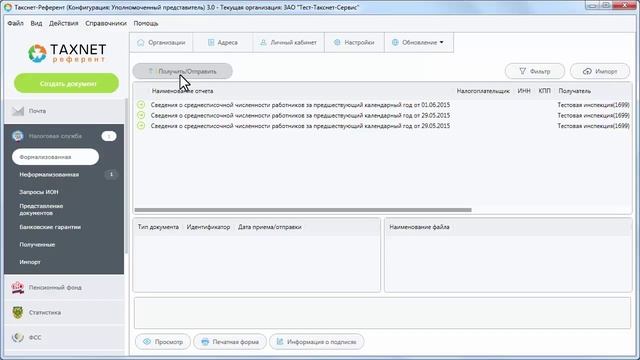
Task: Click the Просмотр button
Action: [163, 342]
